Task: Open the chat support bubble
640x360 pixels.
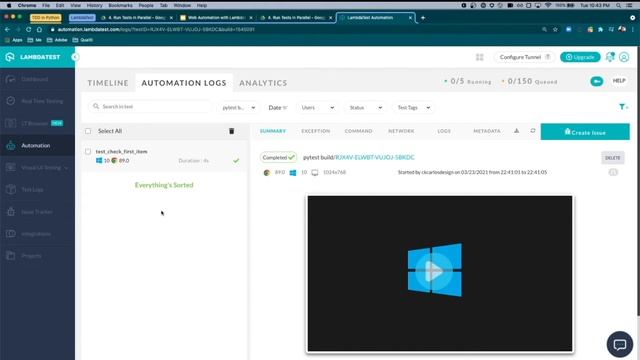Action: 620,344
